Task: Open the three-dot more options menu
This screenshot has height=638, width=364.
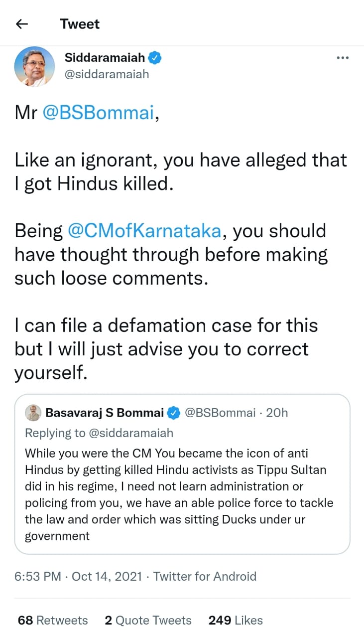Action: point(343,58)
